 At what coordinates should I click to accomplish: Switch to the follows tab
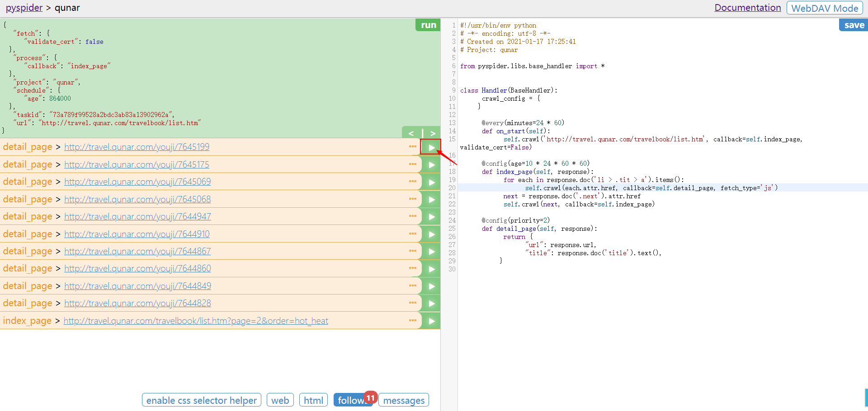click(x=353, y=400)
